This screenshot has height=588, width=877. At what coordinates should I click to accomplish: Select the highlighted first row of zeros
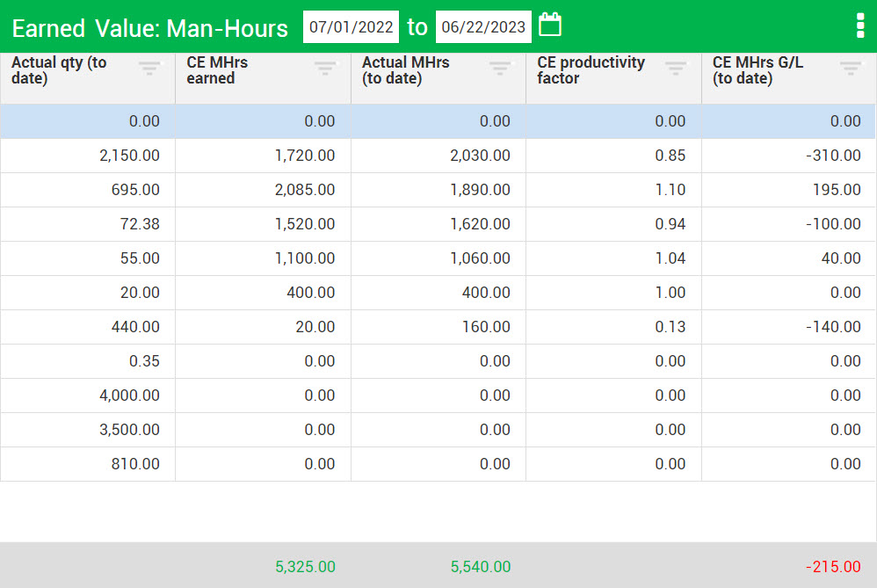click(x=438, y=121)
